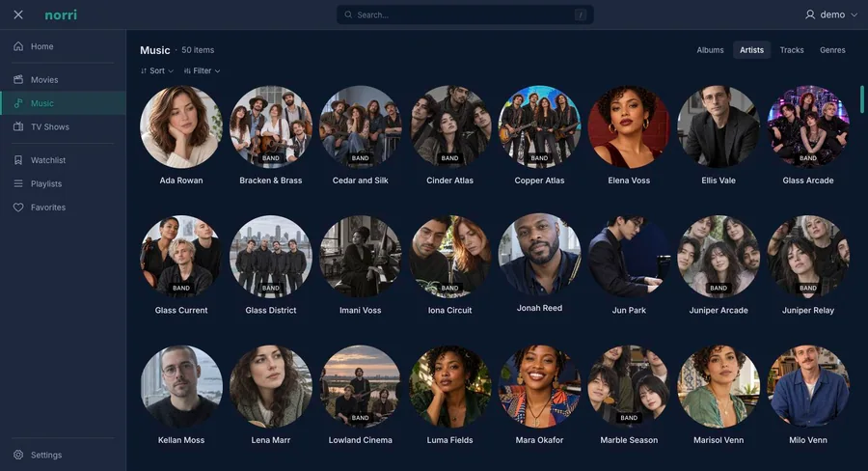This screenshot has width=868, height=471.
Task: Switch to the Genres tab
Action: pos(832,50)
